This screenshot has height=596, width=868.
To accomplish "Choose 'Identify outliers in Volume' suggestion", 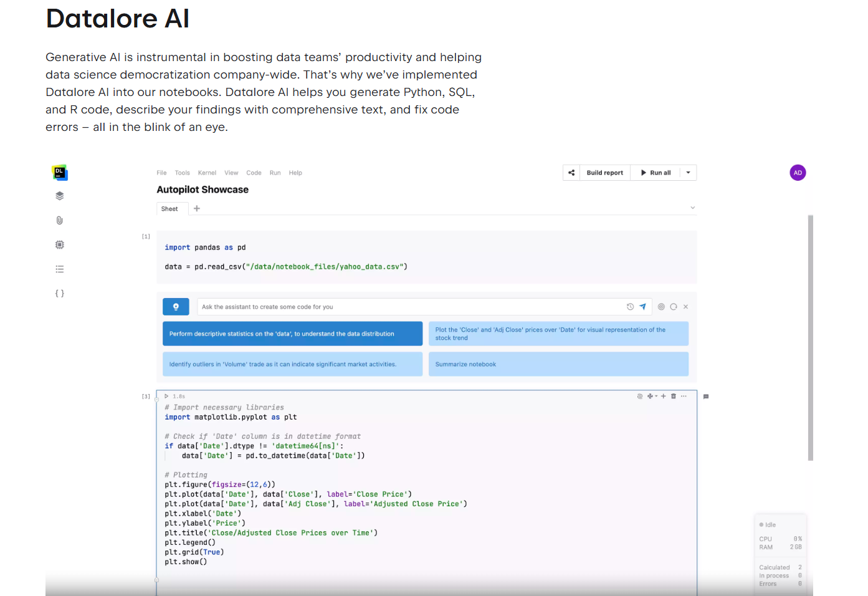I will pyautogui.click(x=292, y=364).
